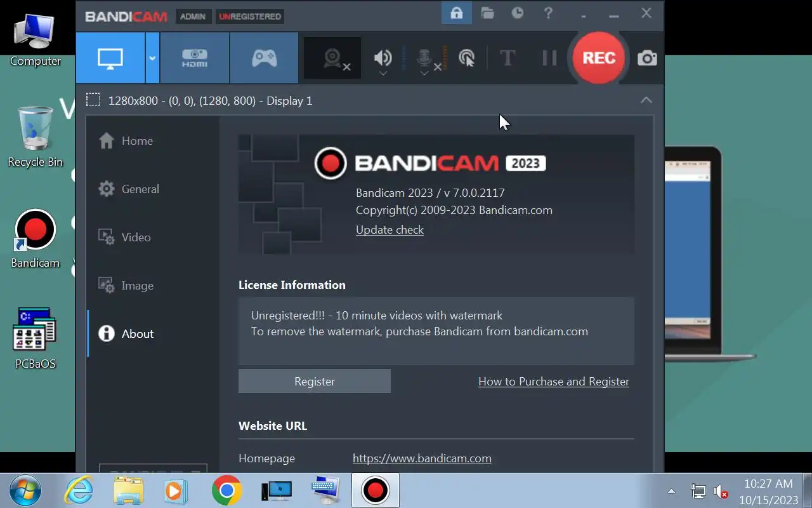This screenshot has height=508, width=812.
Task: Open the Computer desktop icon
Action: tap(35, 39)
